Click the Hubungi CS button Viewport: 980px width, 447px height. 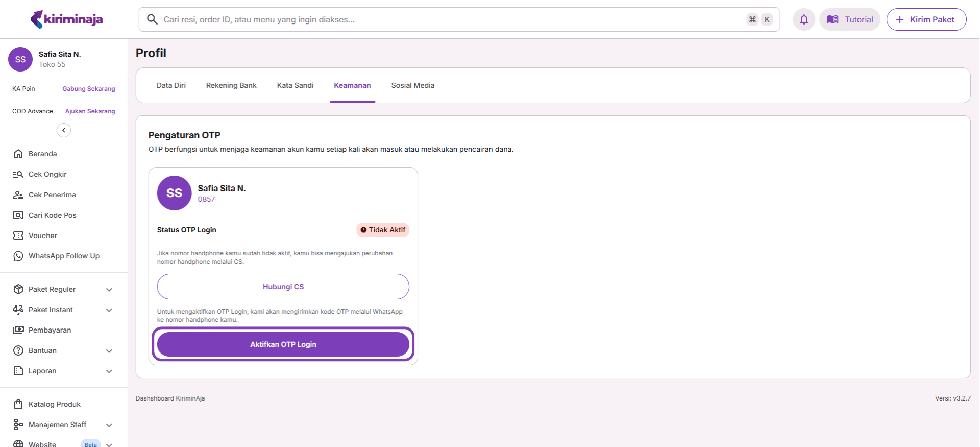pos(283,287)
